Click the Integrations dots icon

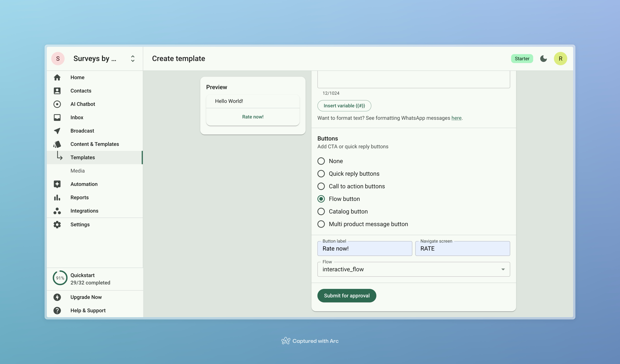(x=57, y=211)
